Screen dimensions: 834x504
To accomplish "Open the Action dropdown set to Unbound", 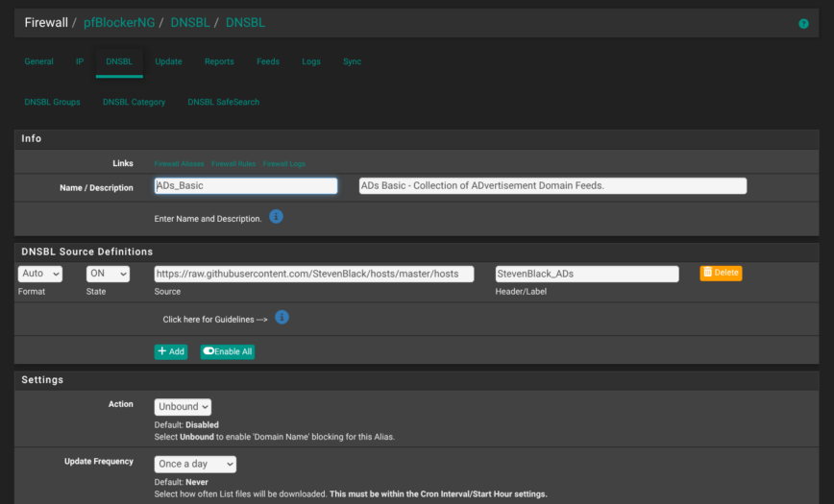I will pos(183,407).
